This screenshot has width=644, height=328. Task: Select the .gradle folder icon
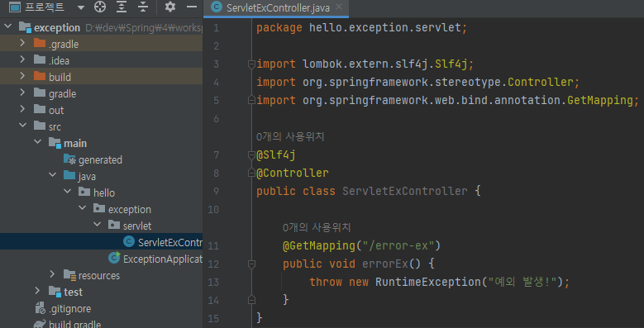40,43
